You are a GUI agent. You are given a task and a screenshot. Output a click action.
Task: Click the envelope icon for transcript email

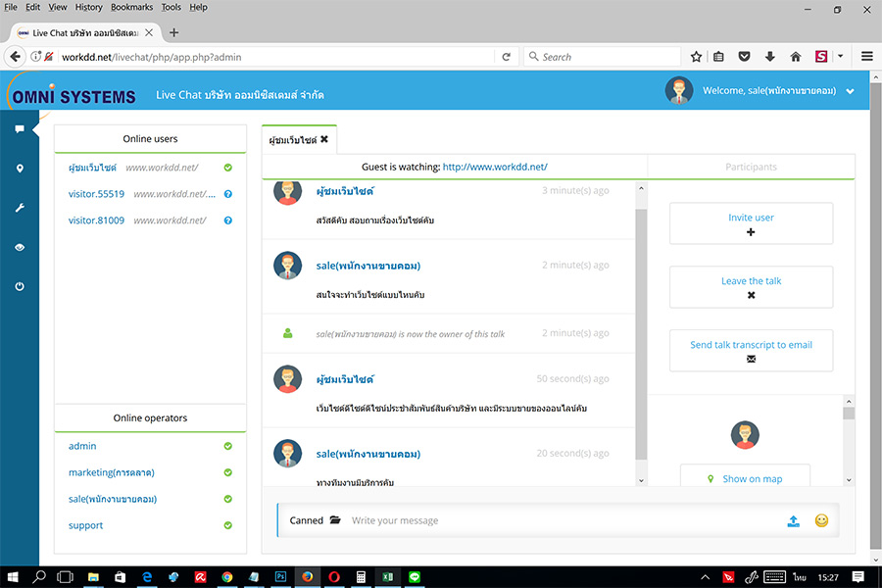coord(751,359)
